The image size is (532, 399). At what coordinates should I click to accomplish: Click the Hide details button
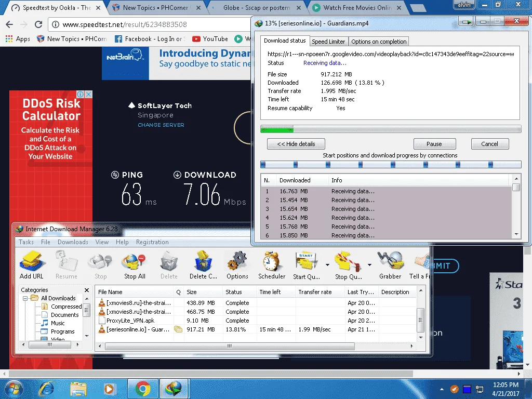click(296, 144)
